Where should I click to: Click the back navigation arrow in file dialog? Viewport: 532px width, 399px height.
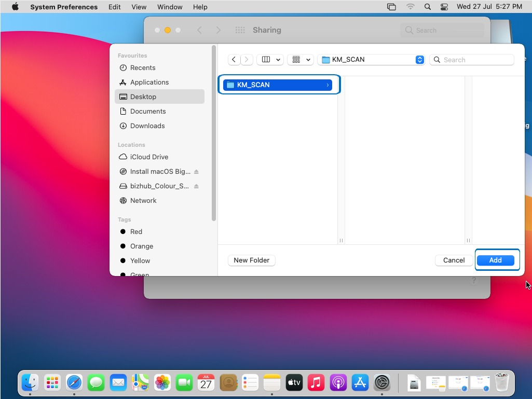[234, 60]
